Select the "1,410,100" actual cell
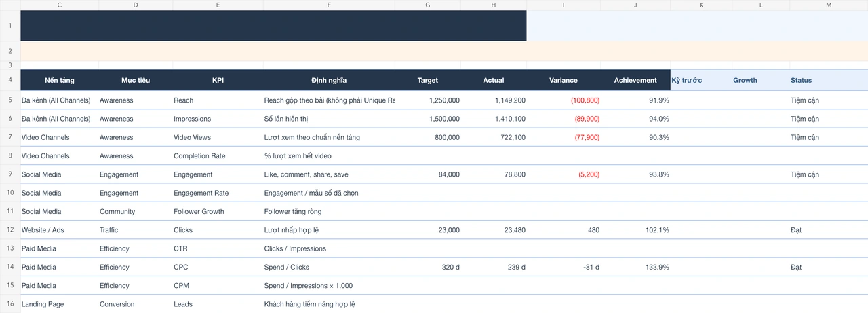868x313 pixels. [494, 119]
